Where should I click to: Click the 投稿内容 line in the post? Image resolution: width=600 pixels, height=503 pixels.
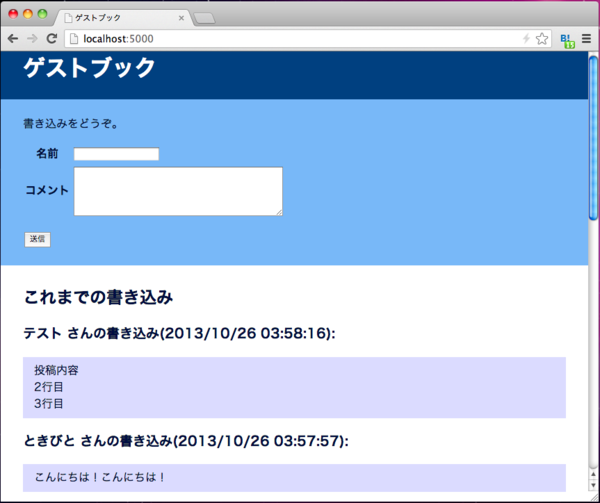point(56,370)
